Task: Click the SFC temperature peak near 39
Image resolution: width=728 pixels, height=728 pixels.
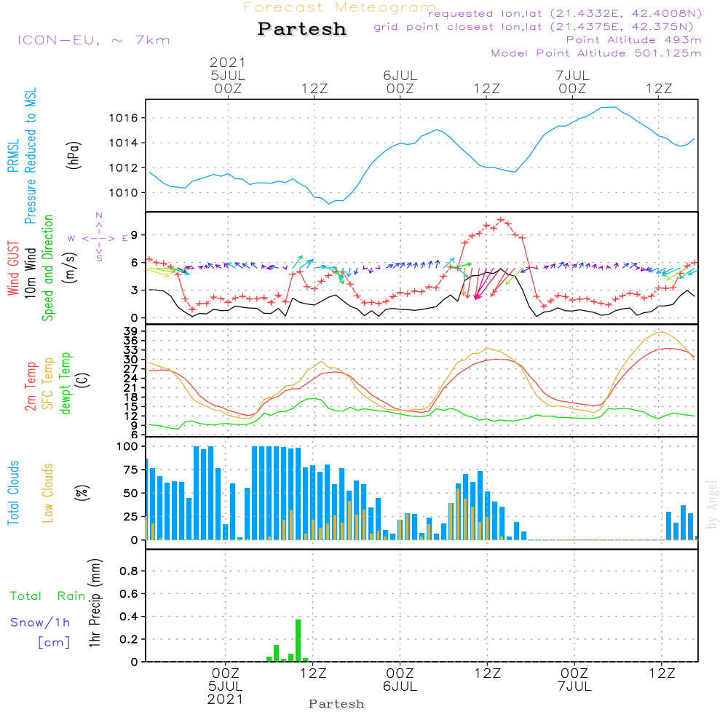Action: tap(662, 332)
